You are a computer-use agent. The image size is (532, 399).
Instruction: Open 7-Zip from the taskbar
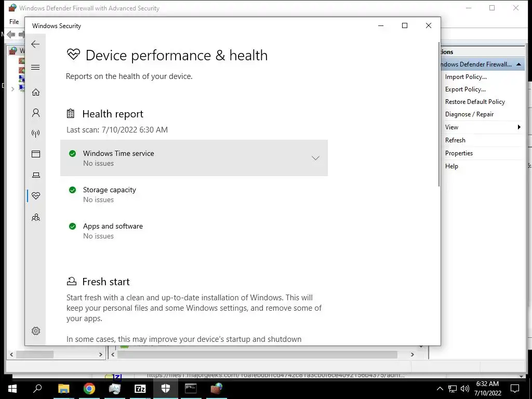click(140, 389)
